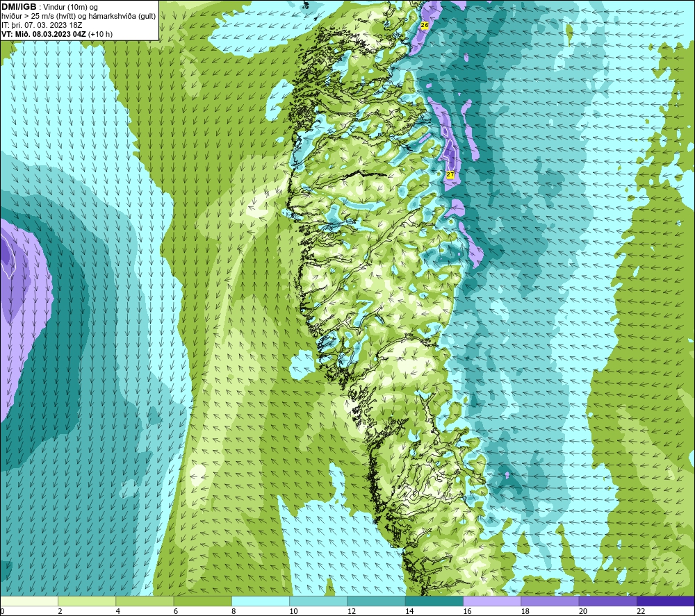
Task: Click the valid time line 'VT: Mið. 08.03.2023 04Z'
Action: coord(44,34)
